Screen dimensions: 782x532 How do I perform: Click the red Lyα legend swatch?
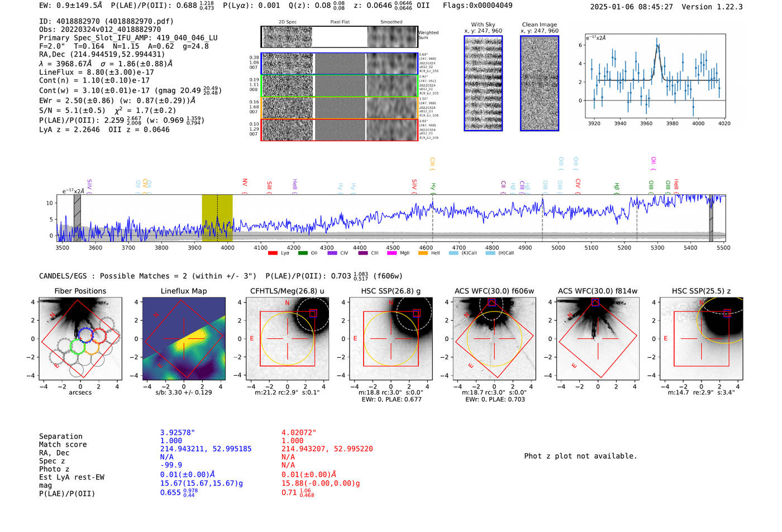[273, 253]
